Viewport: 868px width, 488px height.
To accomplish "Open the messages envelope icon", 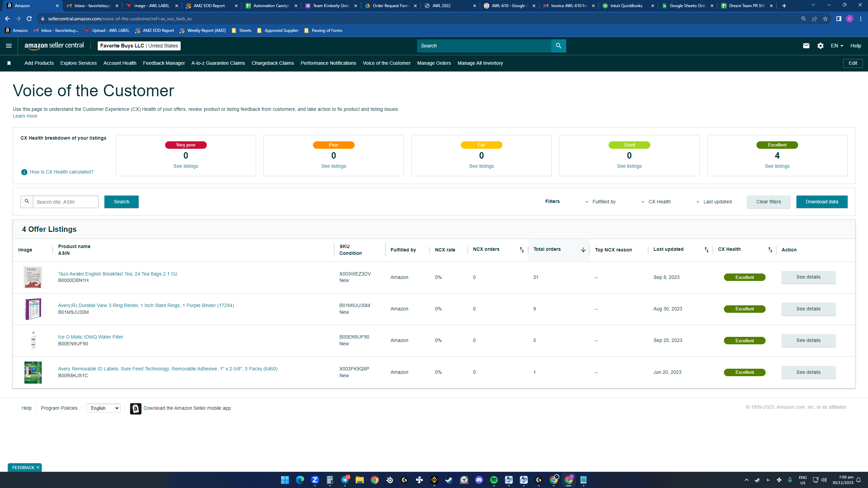I will click(806, 46).
